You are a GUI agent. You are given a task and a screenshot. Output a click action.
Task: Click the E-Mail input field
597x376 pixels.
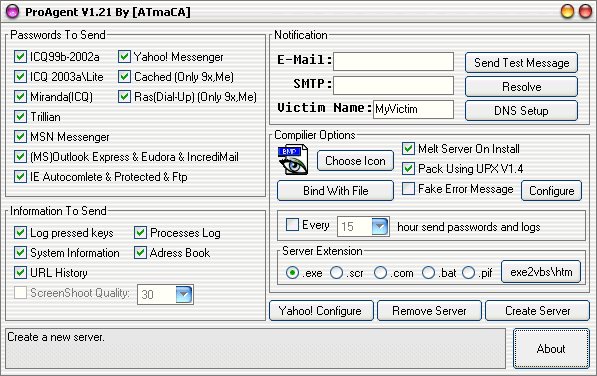click(x=394, y=61)
